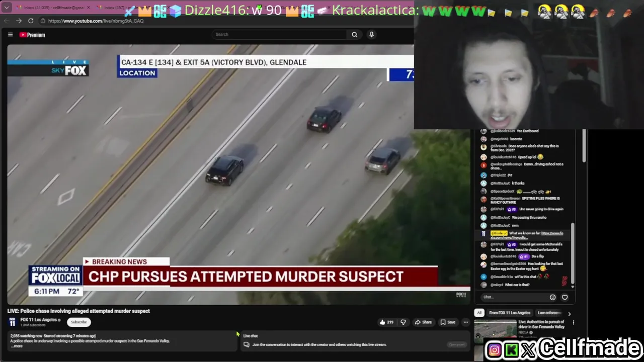The height and width of the screenshot is (362, 644).
Task: Open more actions menu beside Save
Action: pos(465,322)
